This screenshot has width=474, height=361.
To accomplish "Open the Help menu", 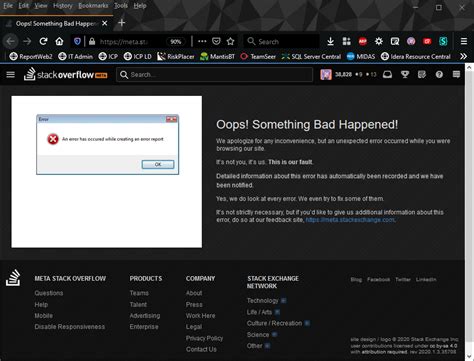I will pyautogui.click(x=140, y=6).
